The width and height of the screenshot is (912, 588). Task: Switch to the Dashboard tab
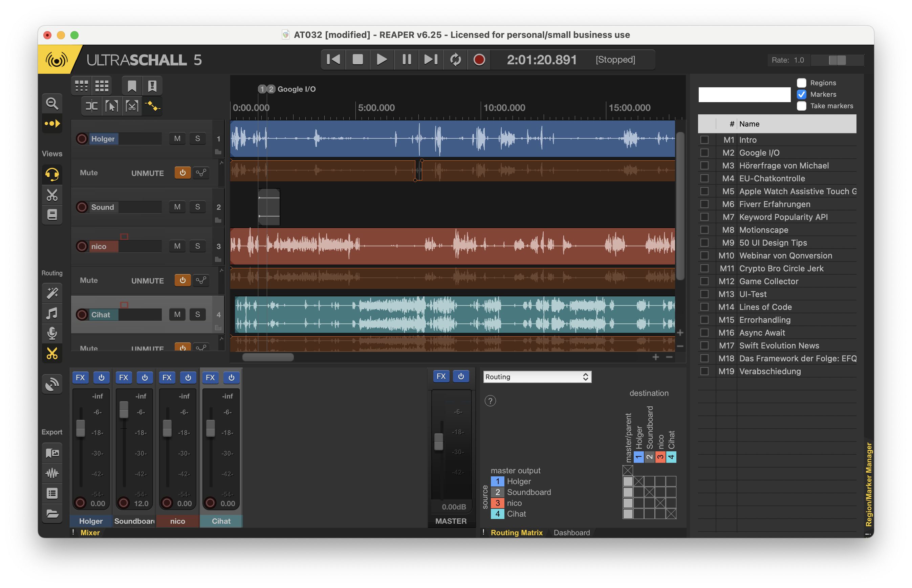click(x=571, y=533)
